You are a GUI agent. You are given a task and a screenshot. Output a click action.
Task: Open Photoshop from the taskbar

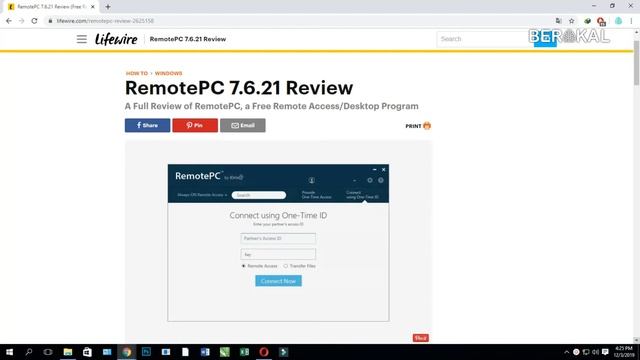[x=146, y=352]
